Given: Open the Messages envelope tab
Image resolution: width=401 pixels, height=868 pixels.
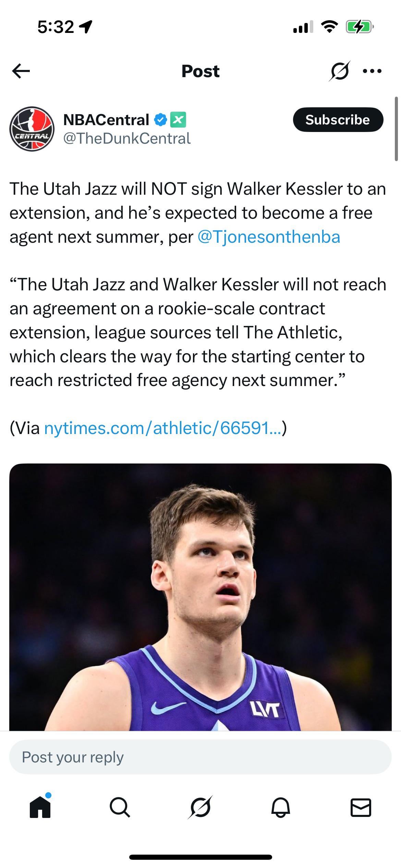Looking at the screenshot, I should pyautogui.click(x=361, y=807).
